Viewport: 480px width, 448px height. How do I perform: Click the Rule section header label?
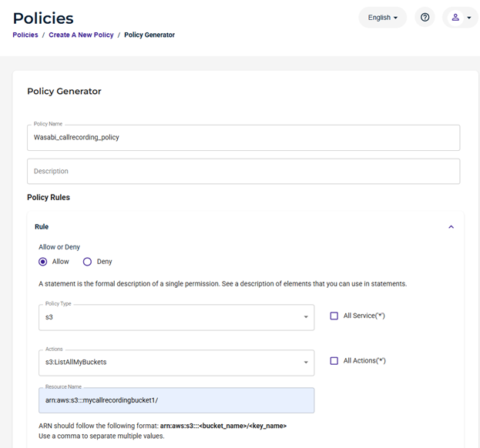42,227
